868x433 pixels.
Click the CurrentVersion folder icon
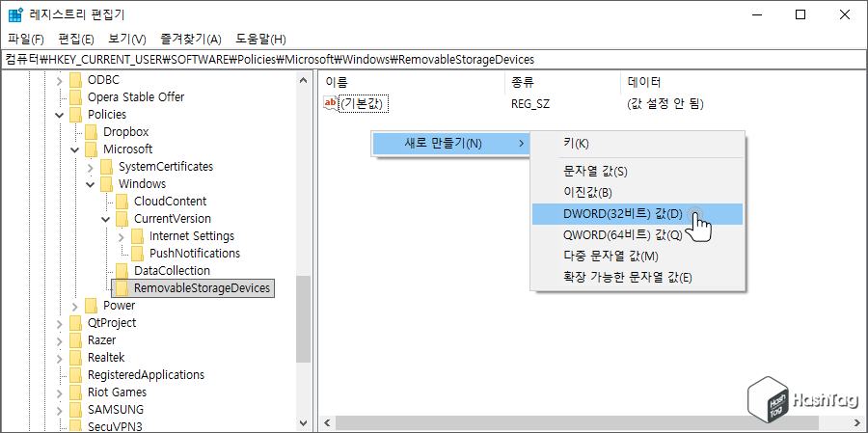(x=122, y=219)
